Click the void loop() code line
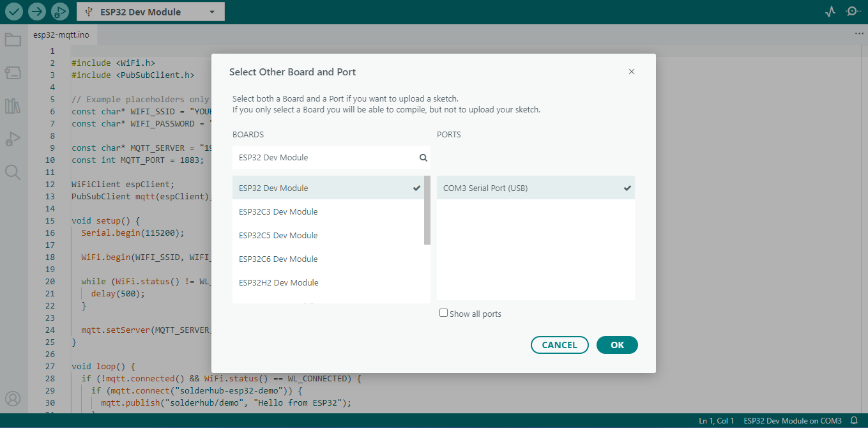Viewport: 868px width, 428px height. (103, 366)
